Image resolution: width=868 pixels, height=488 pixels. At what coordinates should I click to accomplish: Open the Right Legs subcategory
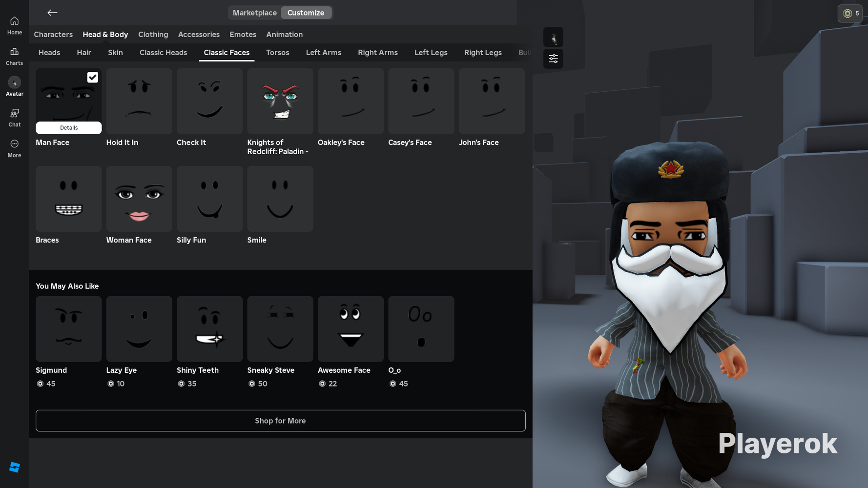coord(482,52)
